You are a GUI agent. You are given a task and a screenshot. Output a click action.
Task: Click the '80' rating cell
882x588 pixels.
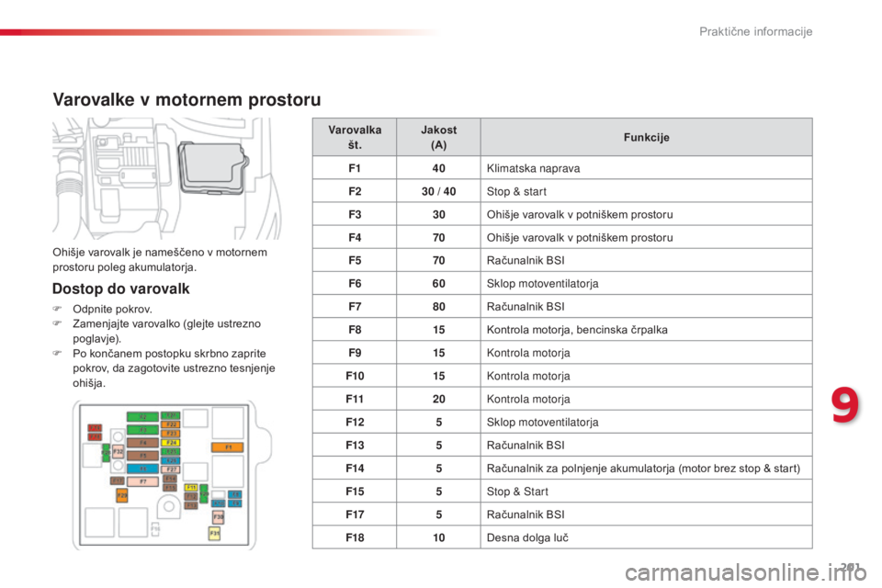pyautogui.click(x=439, y=306)
